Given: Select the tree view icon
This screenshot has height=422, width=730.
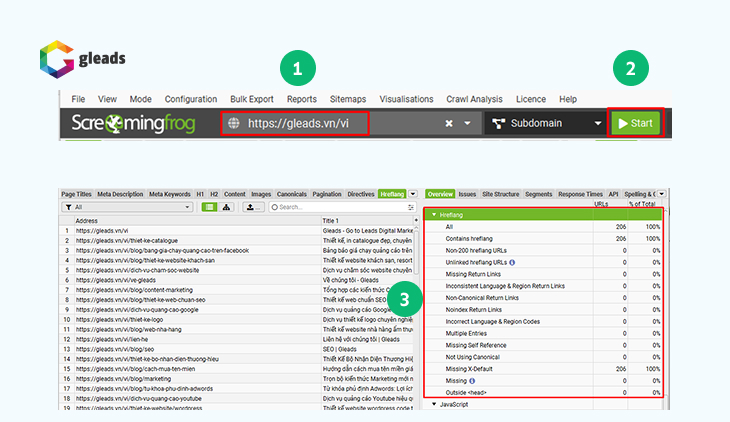Looking at the screenshot, I should click(x=226, y=207).
